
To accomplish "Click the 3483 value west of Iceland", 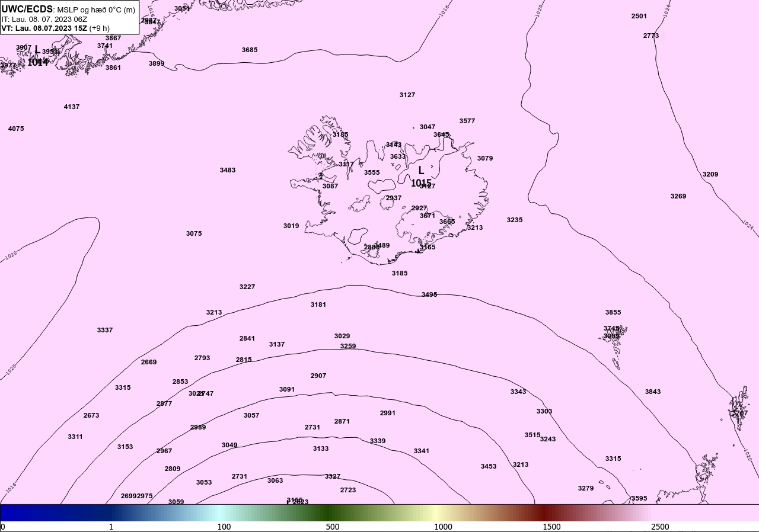I will (x=228, y=170).
